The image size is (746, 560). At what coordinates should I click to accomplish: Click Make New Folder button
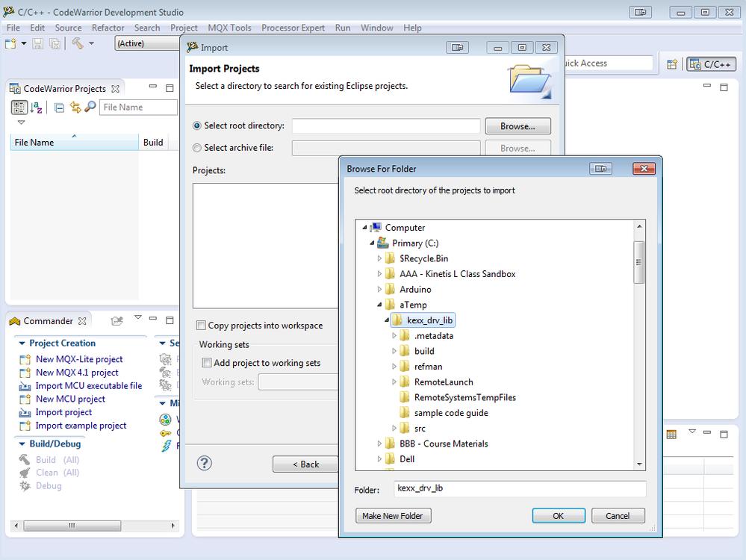393,516
